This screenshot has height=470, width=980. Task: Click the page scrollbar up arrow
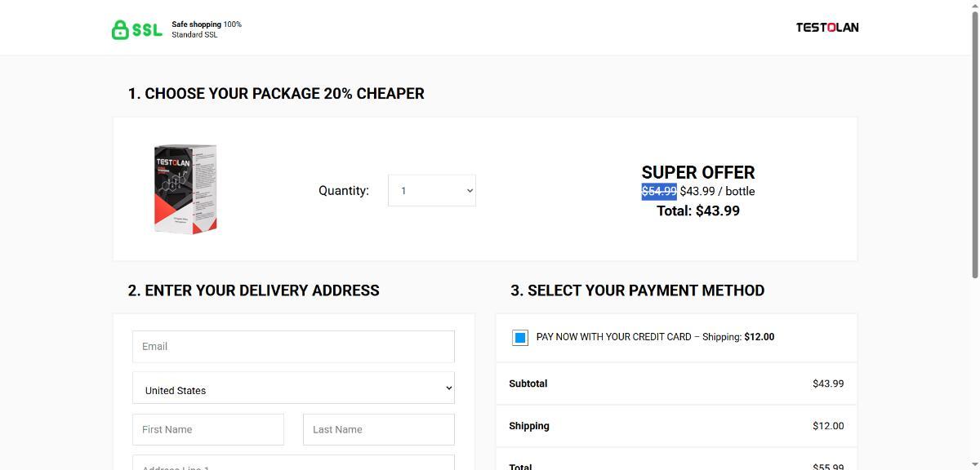pyautogui.click(x=973, y=6)
